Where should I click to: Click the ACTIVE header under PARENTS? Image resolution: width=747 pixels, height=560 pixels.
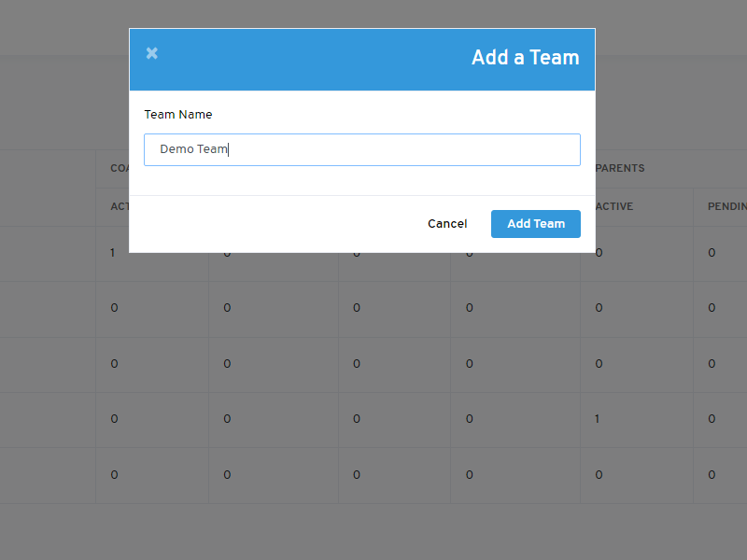(x=614, y=207)
